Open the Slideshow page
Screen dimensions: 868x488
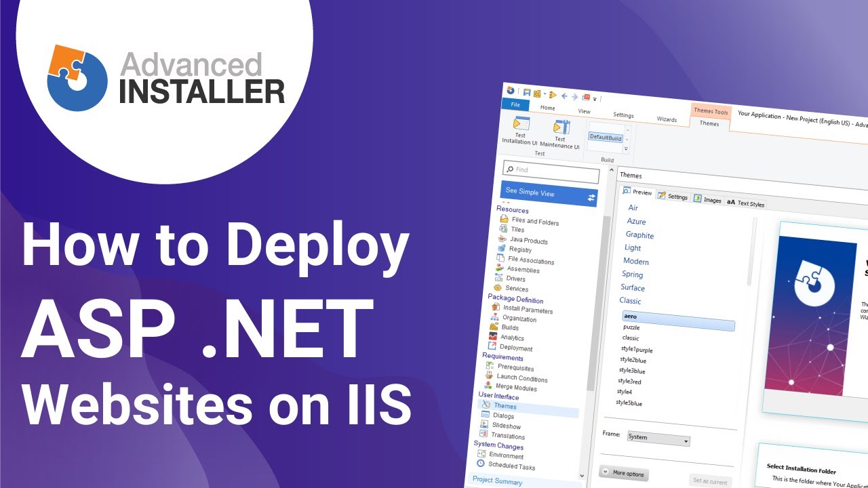click(x=507, y=426)
